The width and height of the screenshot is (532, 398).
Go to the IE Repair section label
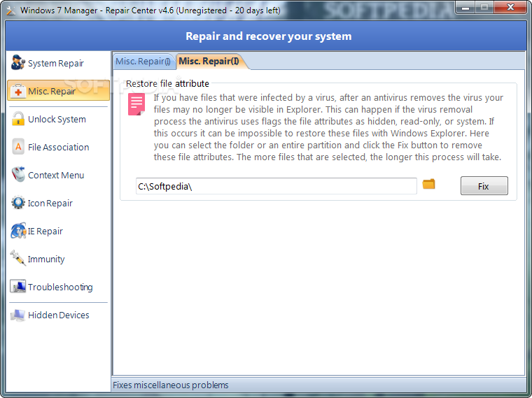[45, 232]
